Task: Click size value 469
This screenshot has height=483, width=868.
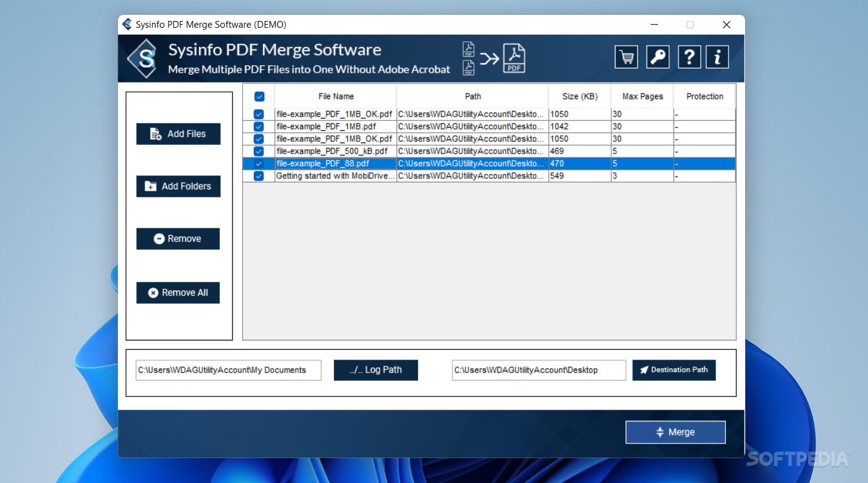Action: click(x=557, y=151)
